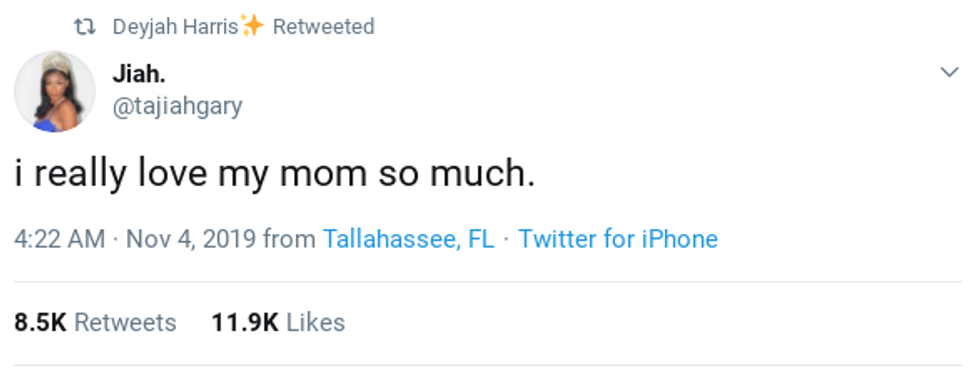Select the tweet text about mom
The width and height of the screenshot is (980, 374).
pos(275,173)
